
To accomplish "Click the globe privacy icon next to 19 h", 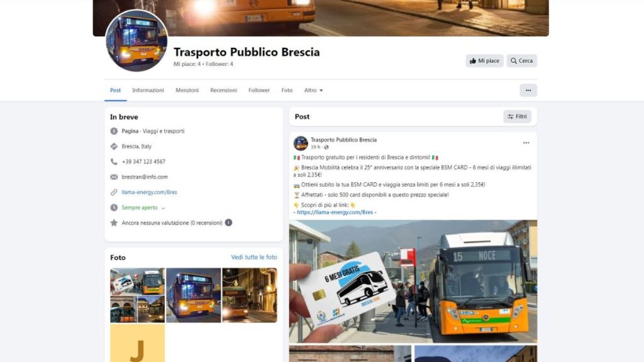I will coord(326,147).
